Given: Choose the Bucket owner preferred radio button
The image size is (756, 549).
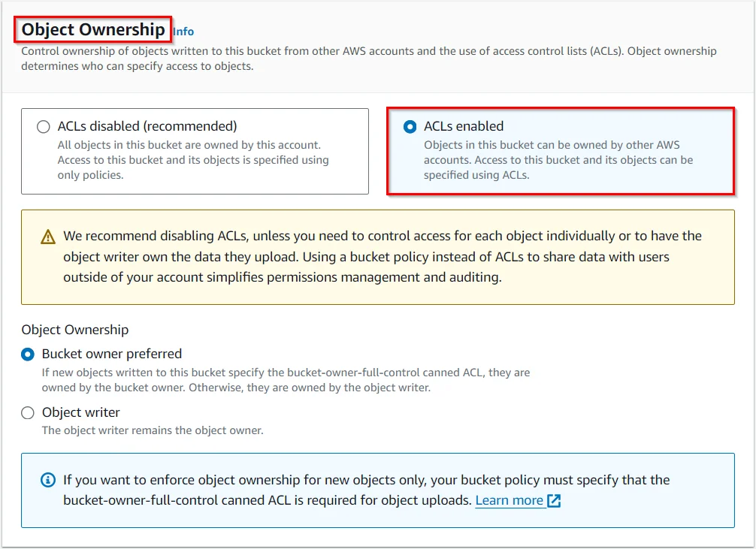Looking at the screenshot, I should (28, 354).
